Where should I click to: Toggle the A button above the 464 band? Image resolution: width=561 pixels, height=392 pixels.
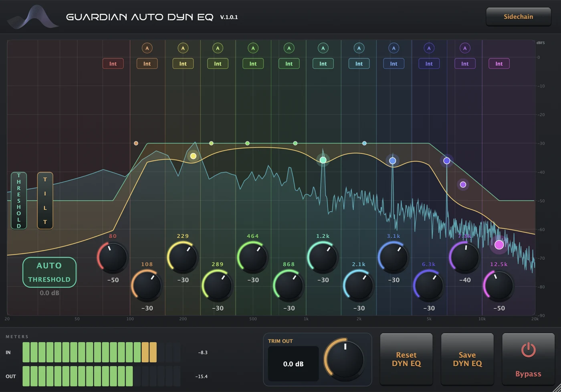click(x=253, y=48)
